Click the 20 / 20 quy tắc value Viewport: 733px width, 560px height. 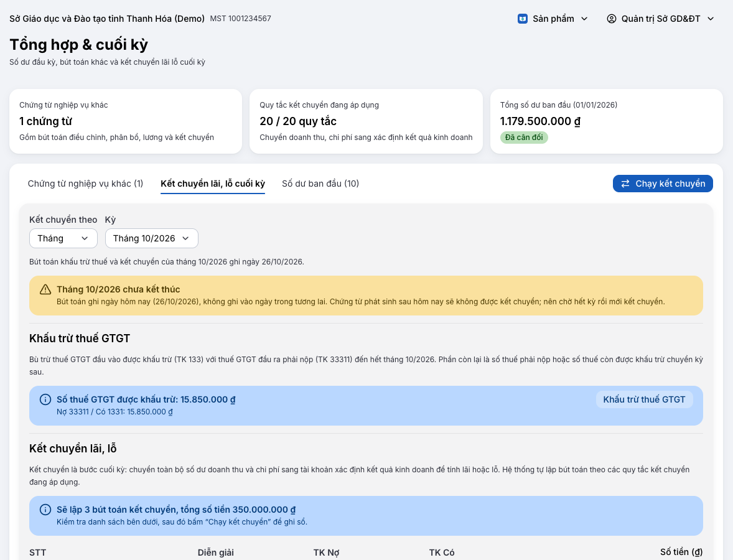298,121
